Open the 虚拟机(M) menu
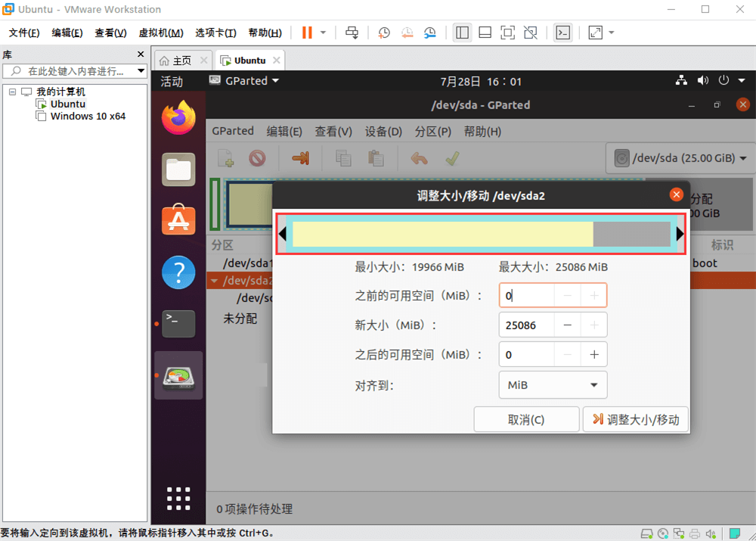This screenshot has width=756, height=541. (160, 33)
